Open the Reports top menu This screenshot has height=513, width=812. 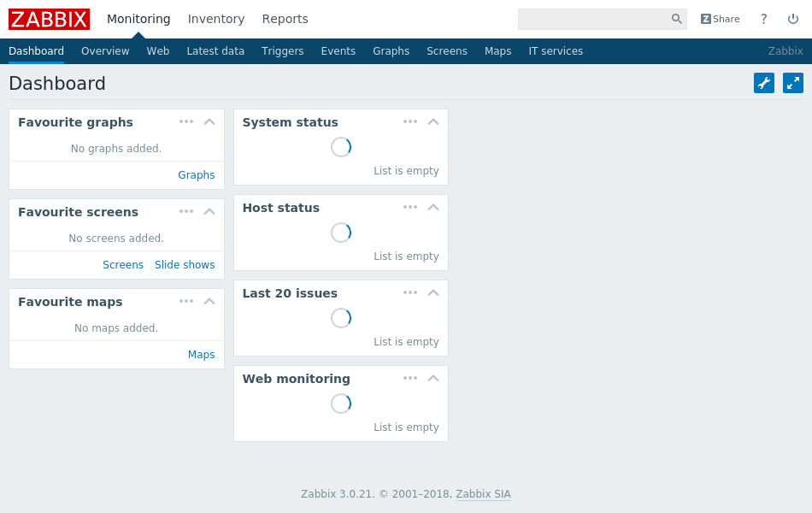click(285, 19)
